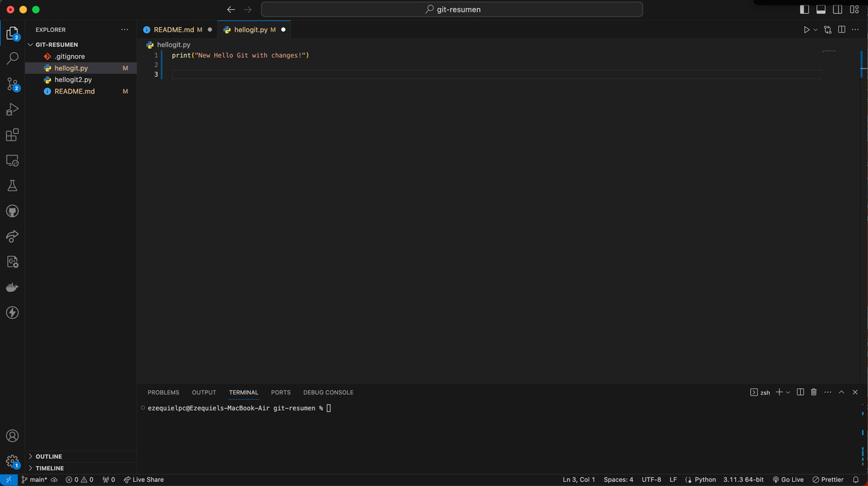Click the terminal prompt input area
Screen dimensions: 868x486
pyautogui.click(x=329, y=408)
